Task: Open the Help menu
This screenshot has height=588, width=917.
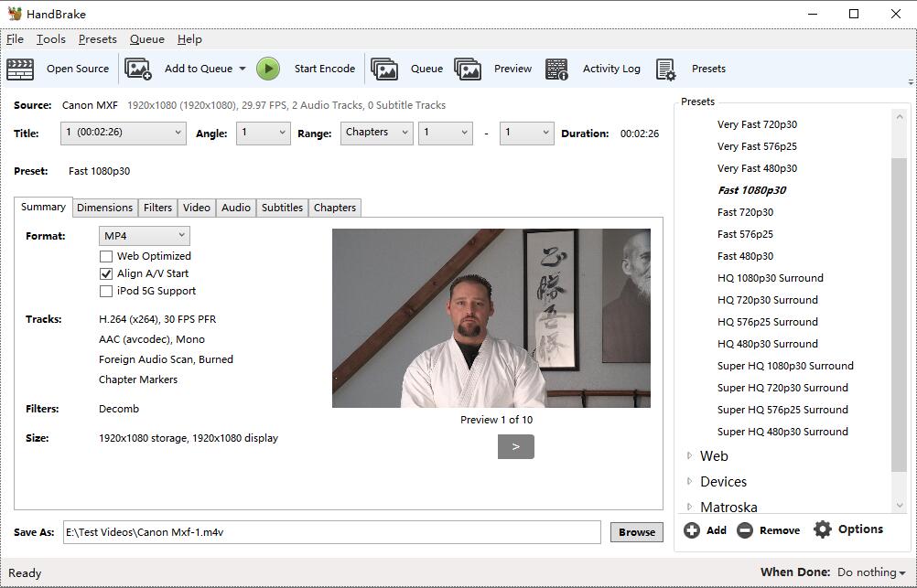Action: point(189,39)
